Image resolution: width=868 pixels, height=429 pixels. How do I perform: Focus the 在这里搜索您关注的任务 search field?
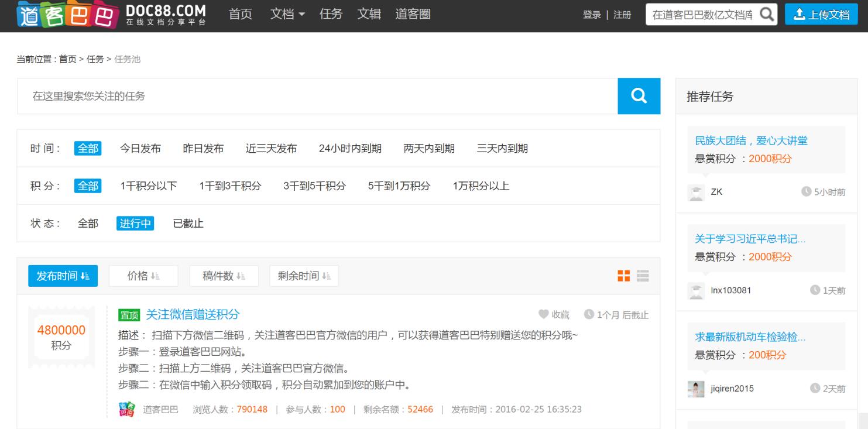(x=317, y=96)
